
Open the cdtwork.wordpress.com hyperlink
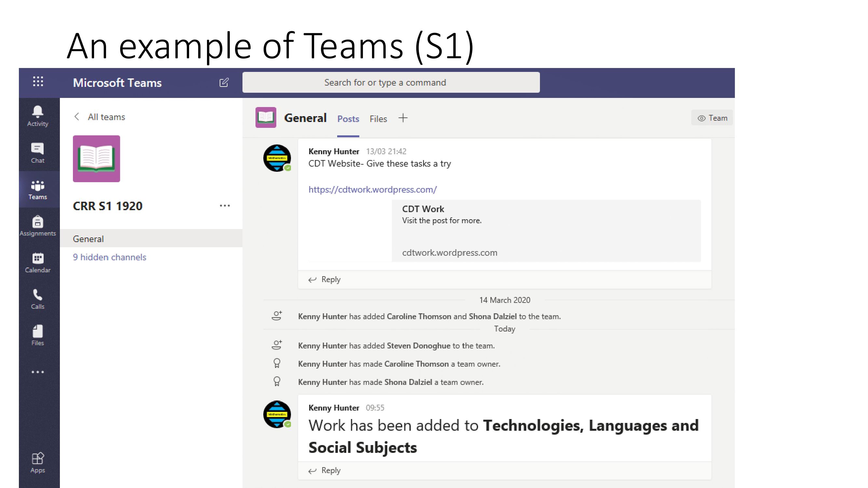[372, 190]
